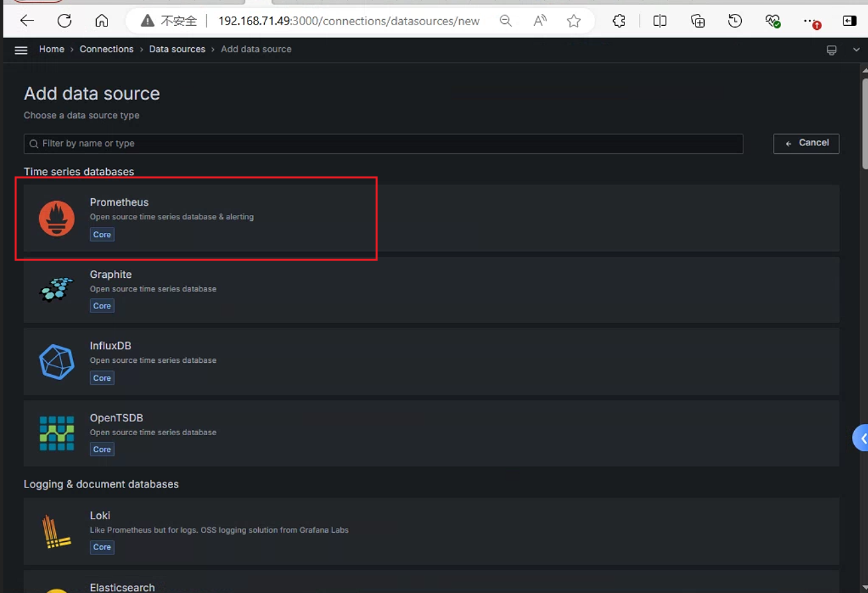
Task: Click the 'Add data source' breadcrumb text
Action: coord(256,49)
